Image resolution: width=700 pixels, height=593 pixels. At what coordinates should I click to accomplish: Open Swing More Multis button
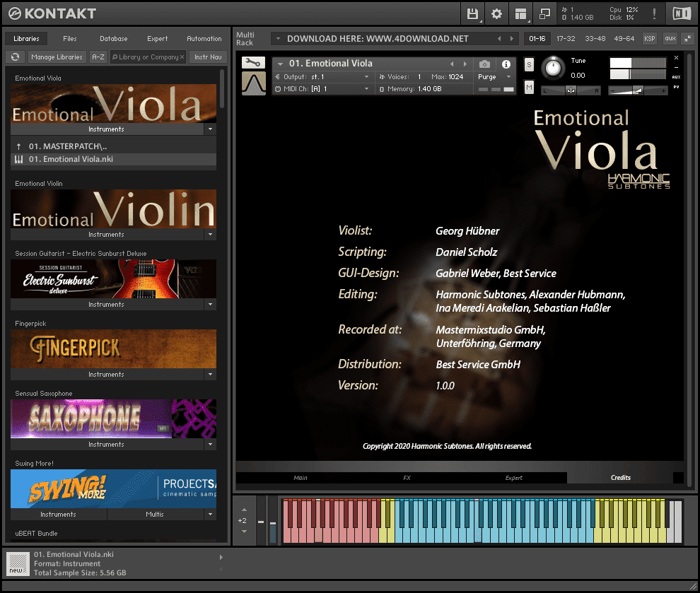[x=154, y=515]
